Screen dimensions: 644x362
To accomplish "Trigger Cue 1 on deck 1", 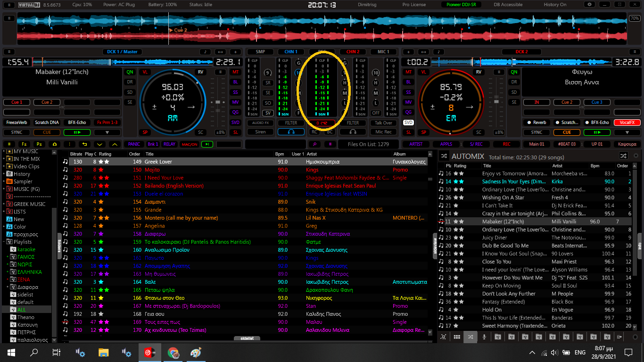I will pyautogui.click(x=17, y=102).
